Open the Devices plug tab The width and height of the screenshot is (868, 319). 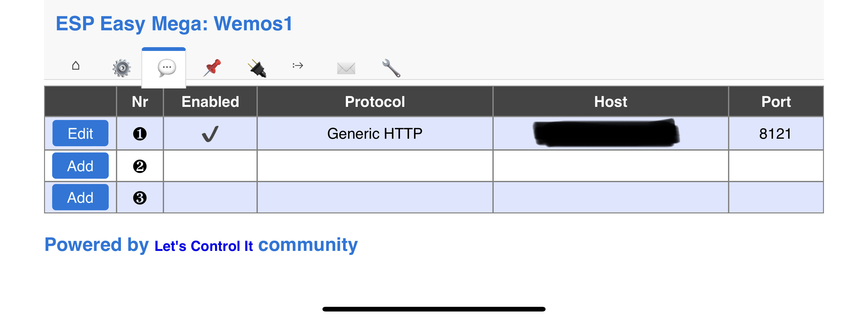click(x=257, y=68)
